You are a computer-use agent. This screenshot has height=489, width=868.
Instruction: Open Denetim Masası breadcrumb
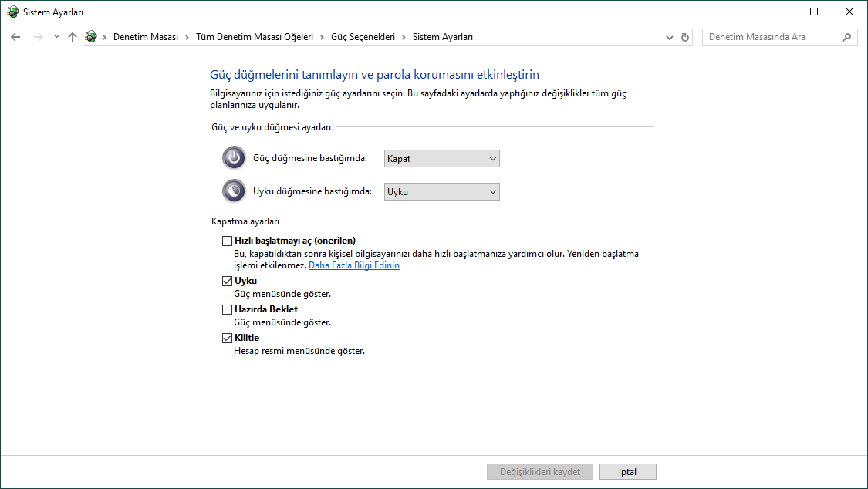146,37
